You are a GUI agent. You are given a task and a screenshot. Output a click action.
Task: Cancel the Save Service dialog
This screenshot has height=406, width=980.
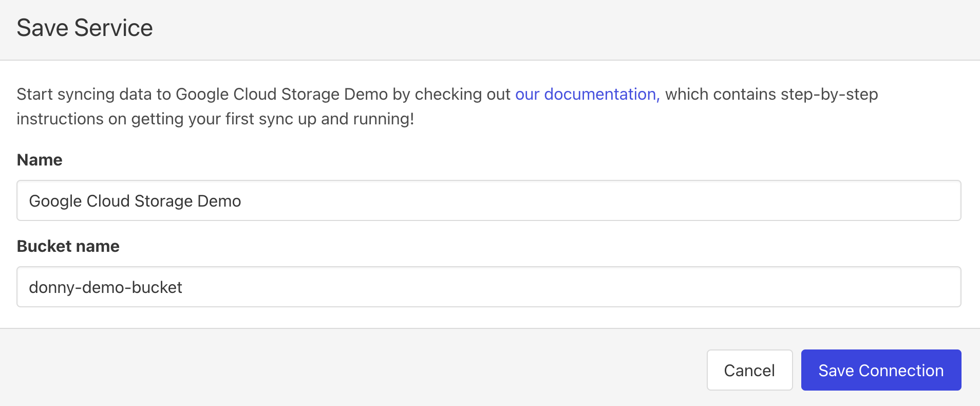tap(749, 371)
